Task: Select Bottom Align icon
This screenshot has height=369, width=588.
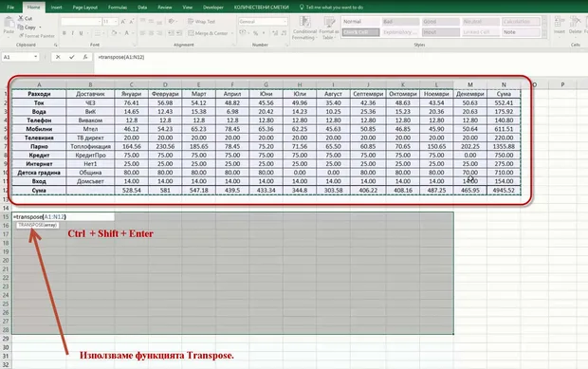Action: (159, 22)
